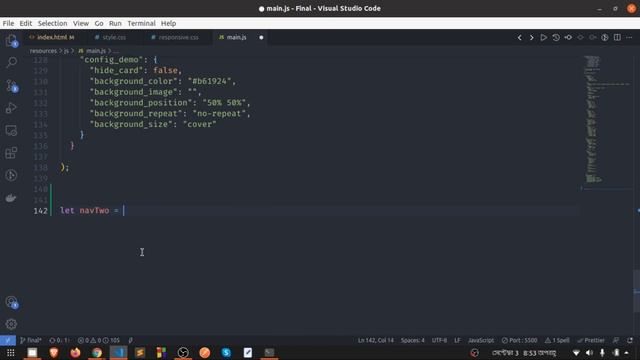The height and width of the screenshot is (360, 640).
Task: Switch to the responsive.css tab
Action: pyautogui.click(x=178, y=37)
